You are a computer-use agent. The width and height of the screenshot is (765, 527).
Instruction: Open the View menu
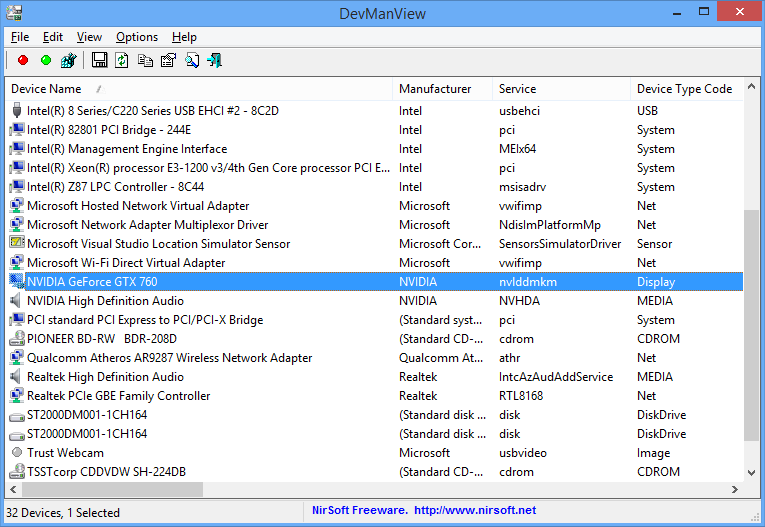click(89, 37)
